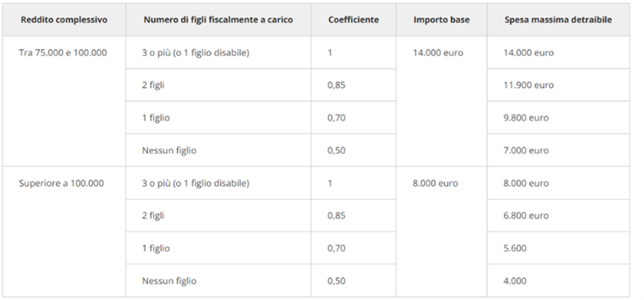This screenshot has width=644, height=300.
Task: Click the '4.000' spesa value
Action: point(558,281)
